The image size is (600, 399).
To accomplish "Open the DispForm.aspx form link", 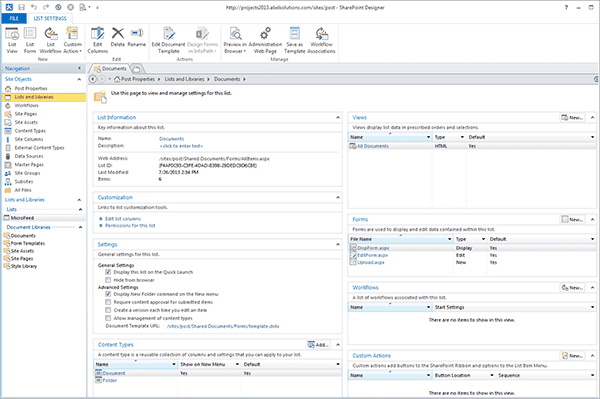I will pyautogui.click(x=373, y=248).
